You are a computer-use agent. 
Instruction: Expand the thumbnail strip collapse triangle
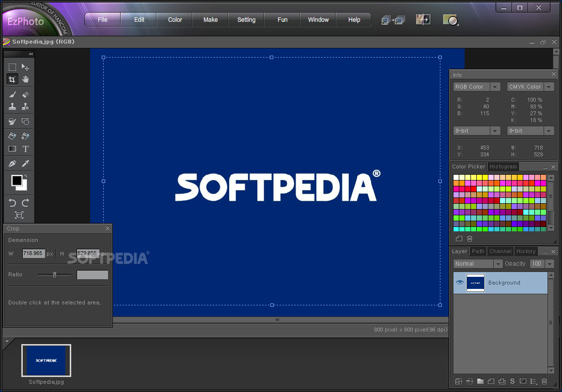pos(7,341)
